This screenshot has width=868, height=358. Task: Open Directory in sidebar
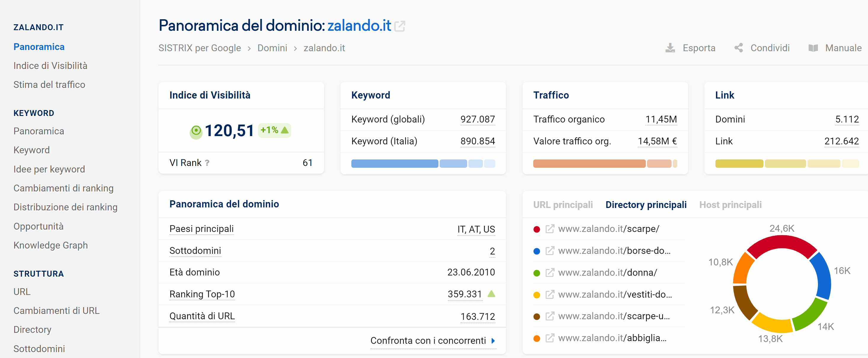point(32,330)
